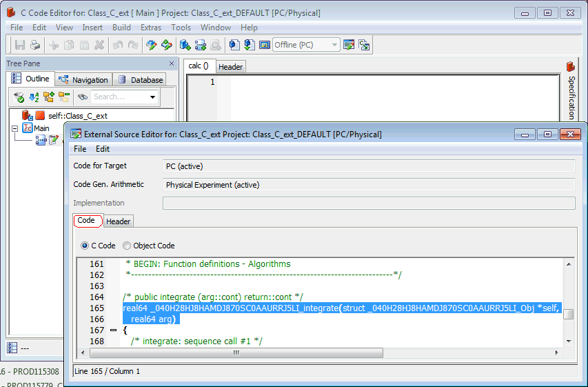Screen dimensions: 588x387
Task: Open the Tree Pane search dropdown arrow
Action: point(152,97)
